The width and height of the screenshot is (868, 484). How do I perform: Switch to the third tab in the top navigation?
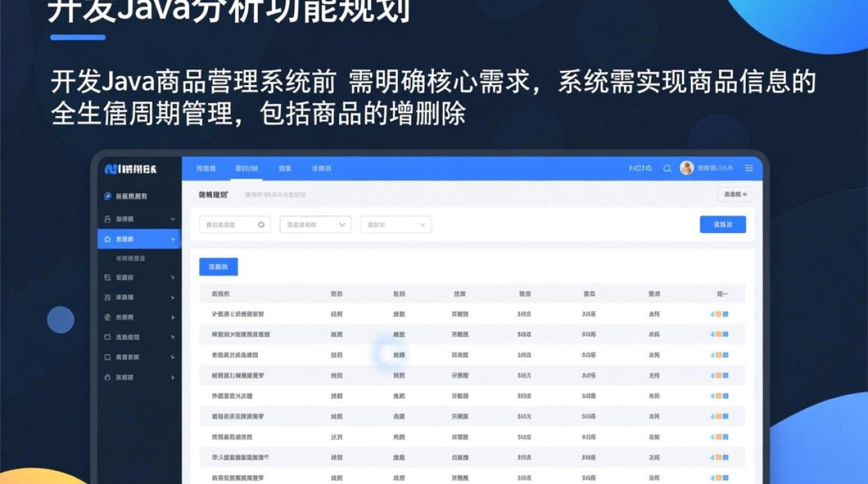(285, 168)
